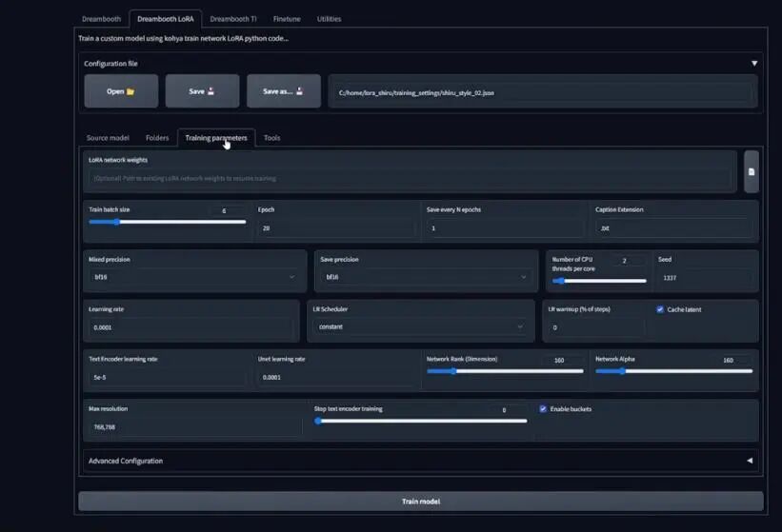Viewport: 782px width, 532px height.
Task: Open the Folders sub-tab
Action: (157, 138)
